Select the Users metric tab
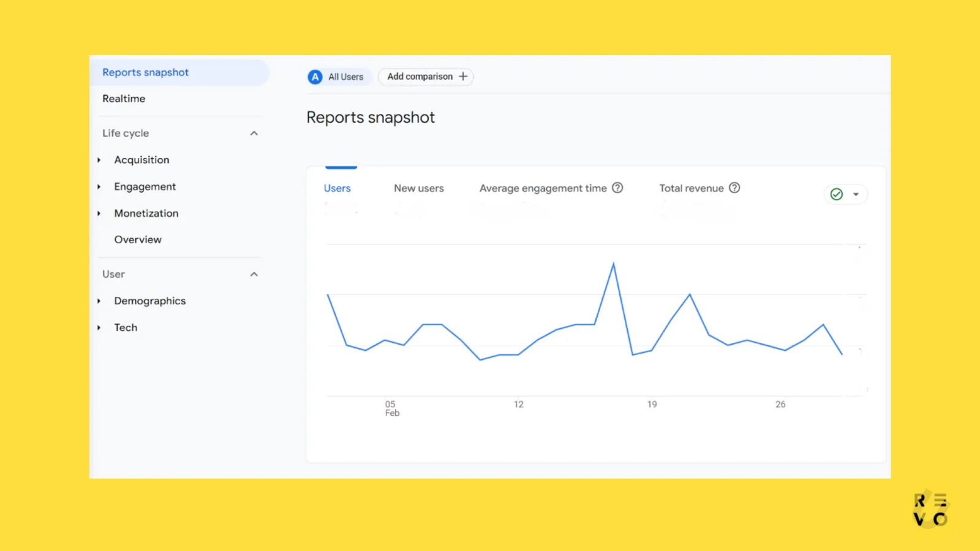This screenshot has height=551, width=980. coord(337,188)
